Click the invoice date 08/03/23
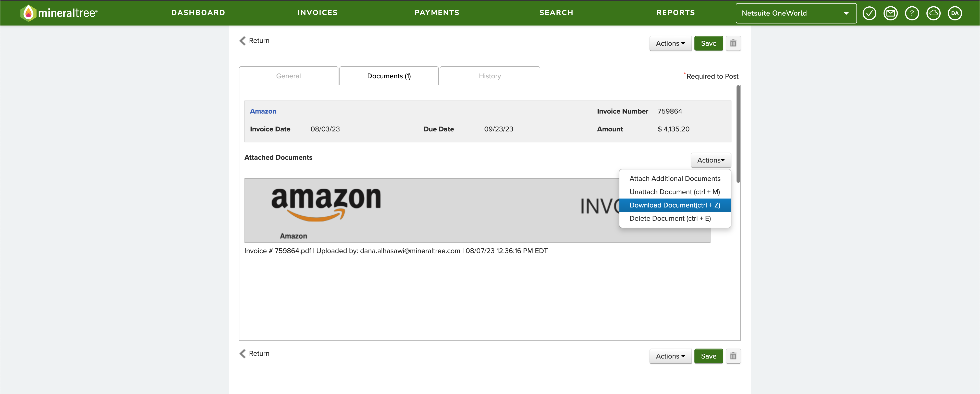The image size is (980, 394). pyautogui.click(x=325, y=129)
